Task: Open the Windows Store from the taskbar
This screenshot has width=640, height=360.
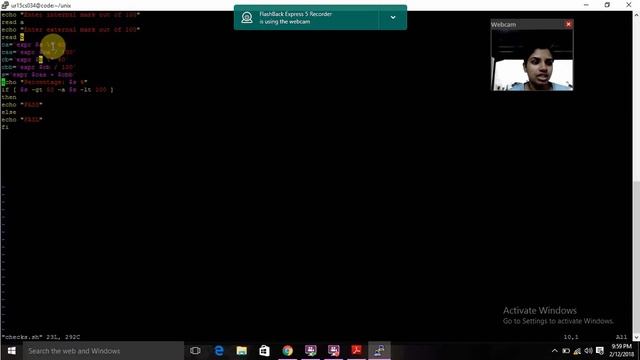Action: (264, 351)
